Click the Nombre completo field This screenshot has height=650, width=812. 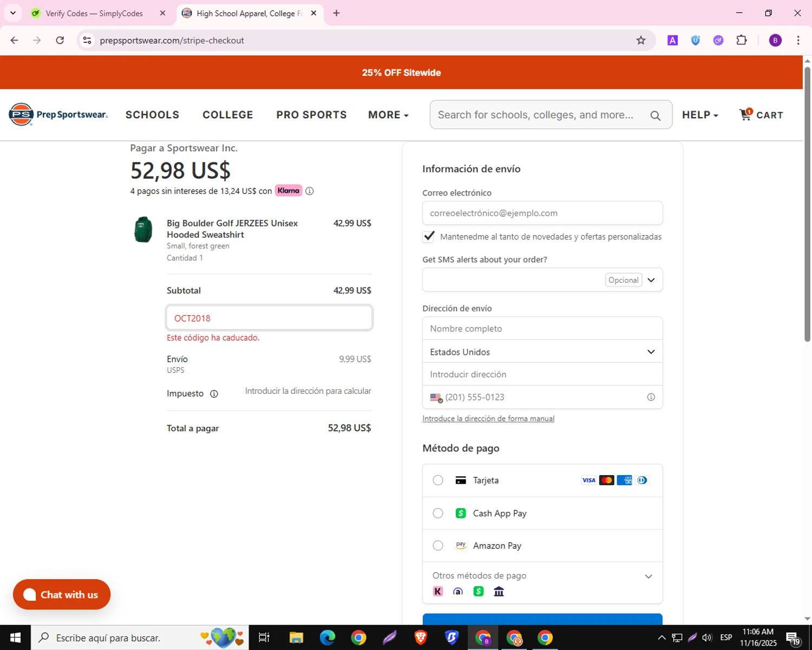tap(542, 328)
